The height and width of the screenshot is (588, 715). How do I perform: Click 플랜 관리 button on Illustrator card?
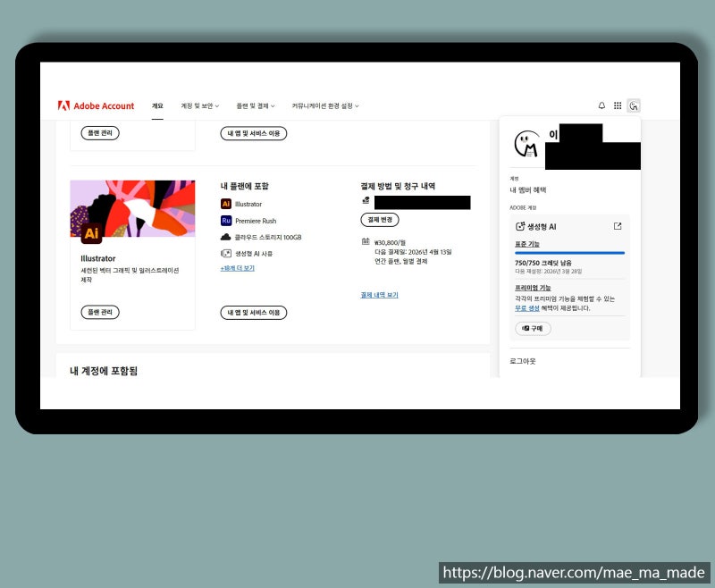[x=100, y=312]
